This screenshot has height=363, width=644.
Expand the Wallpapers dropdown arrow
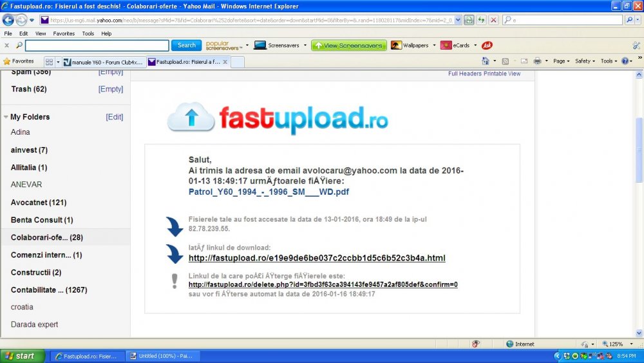click(434, 45)
